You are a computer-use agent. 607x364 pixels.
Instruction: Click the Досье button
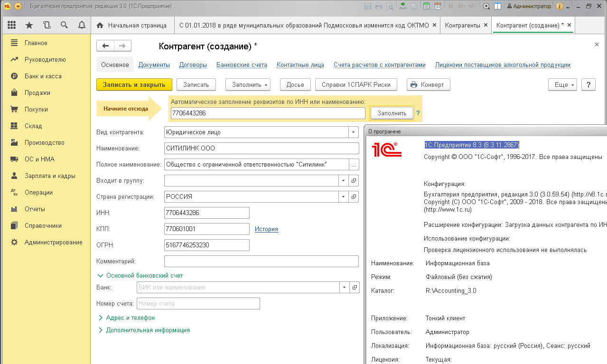click(295, 84)
